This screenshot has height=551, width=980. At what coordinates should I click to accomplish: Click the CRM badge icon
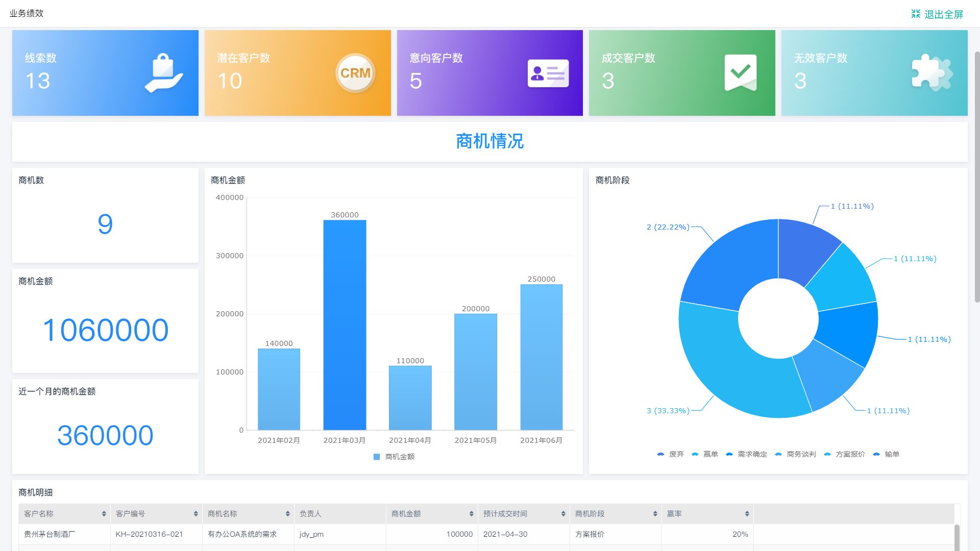click(x=355, y=73)
